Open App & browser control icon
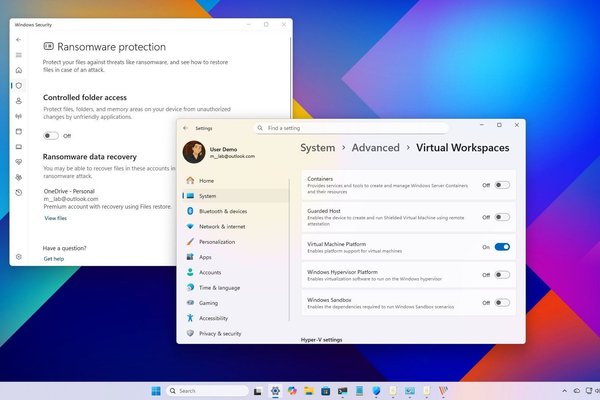Viewport: 600px width, 400px height. point(19,132)
